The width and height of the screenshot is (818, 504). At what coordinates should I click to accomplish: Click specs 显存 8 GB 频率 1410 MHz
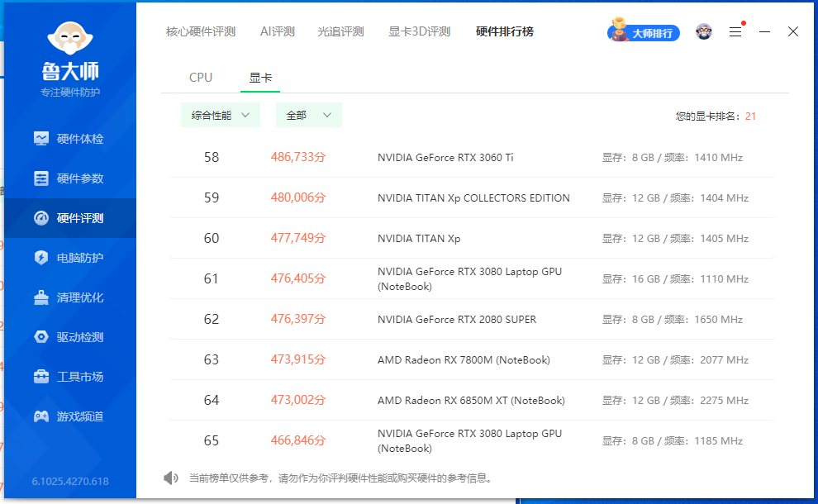(x=673, y=158)
